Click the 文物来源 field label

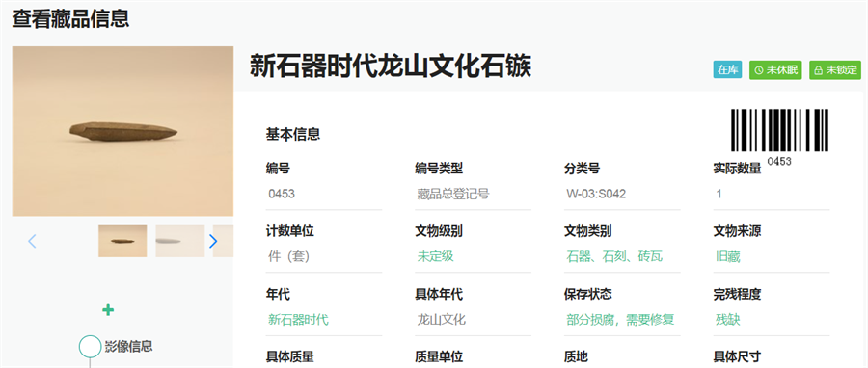(x=738, y=231)
